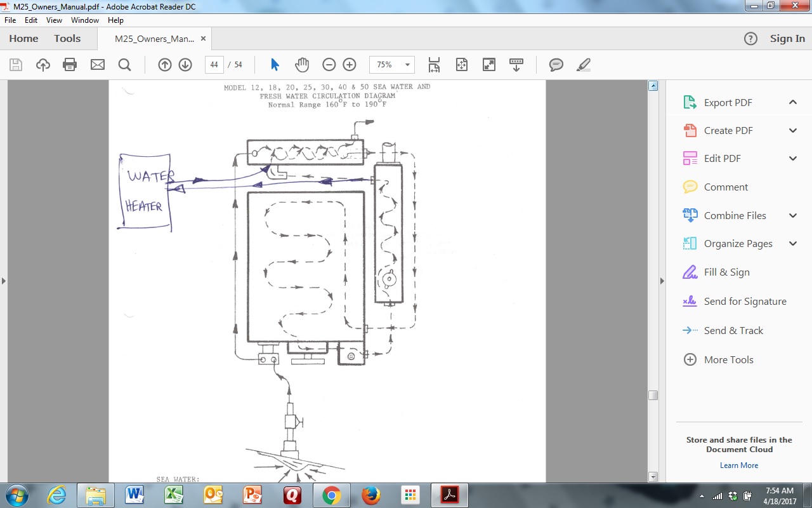Click the vertical scrollbar thumb

coord(653,395)
